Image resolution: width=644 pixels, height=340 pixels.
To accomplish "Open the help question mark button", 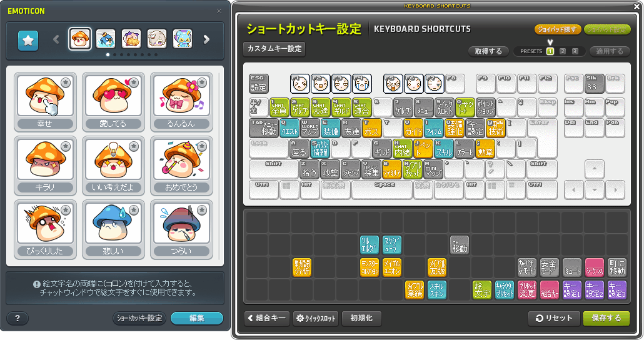I will point(18,318).
